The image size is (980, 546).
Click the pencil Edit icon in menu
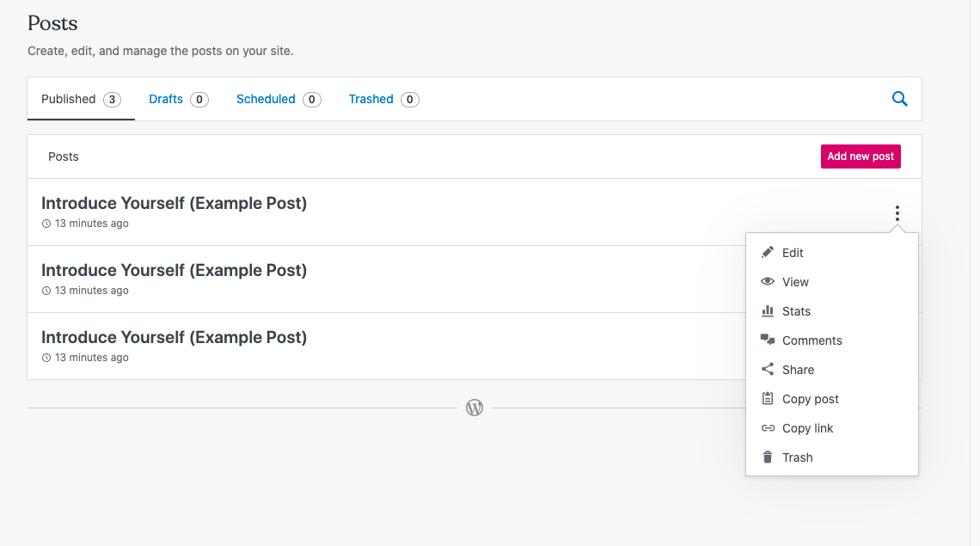click(768, 253)
